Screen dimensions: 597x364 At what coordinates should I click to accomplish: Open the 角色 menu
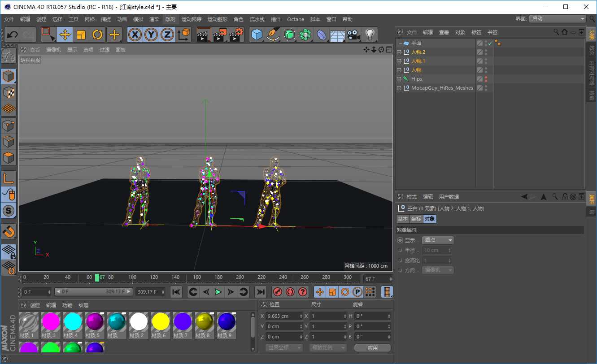(x=239, y=19)
